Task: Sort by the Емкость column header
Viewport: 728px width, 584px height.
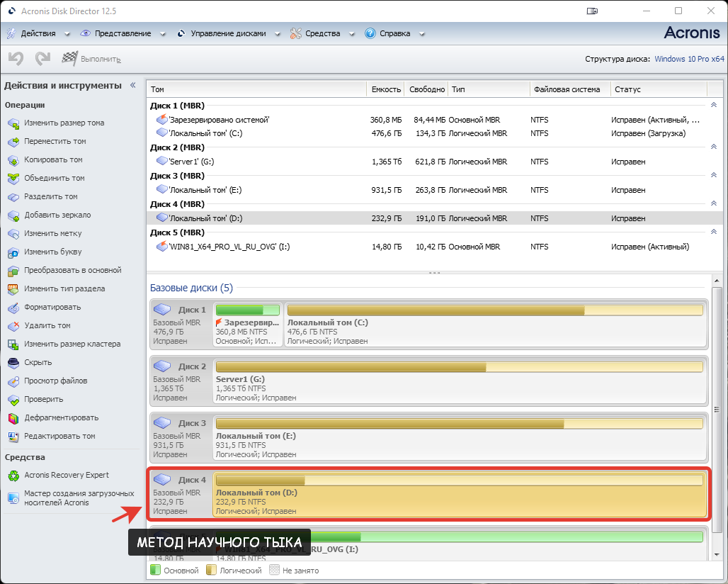Action: pyautogui.click(x=386, y=89)
